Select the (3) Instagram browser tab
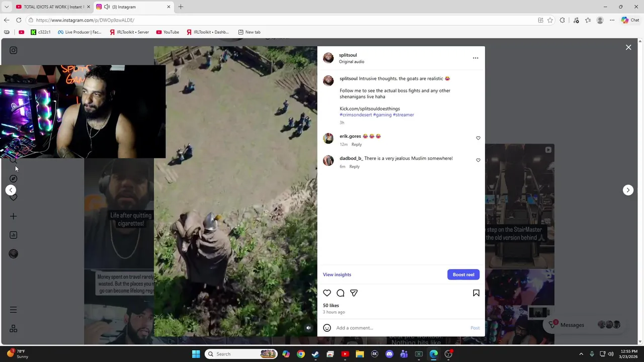Image resolution: width=644 pixels, height=362 pixels. point(133,7)
